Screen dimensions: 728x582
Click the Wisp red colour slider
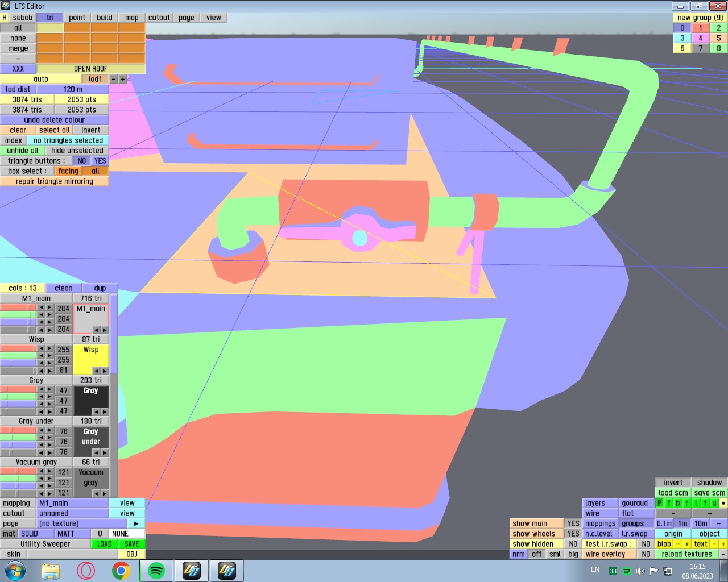pos(18,348)
